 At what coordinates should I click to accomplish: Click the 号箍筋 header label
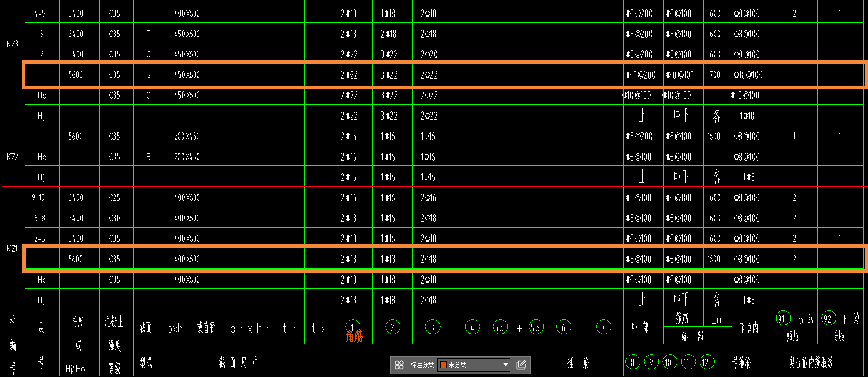[x=742, y=362]
